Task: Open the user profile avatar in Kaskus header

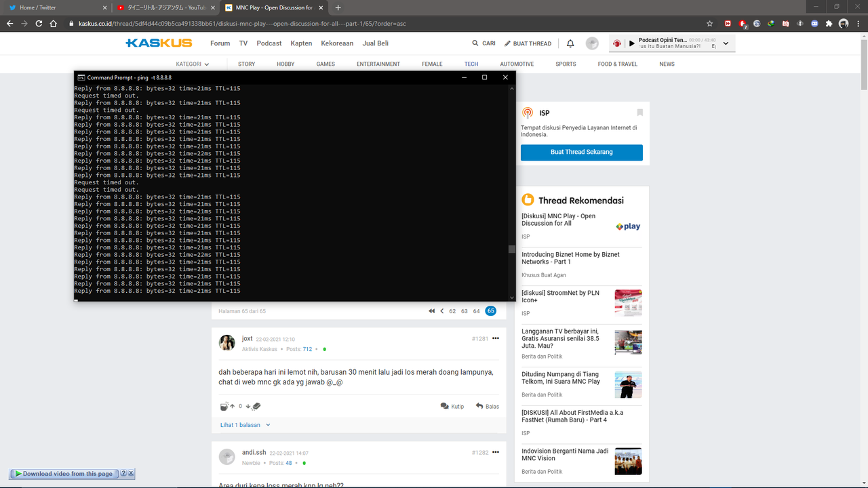Action: click(x=592, y=43)
